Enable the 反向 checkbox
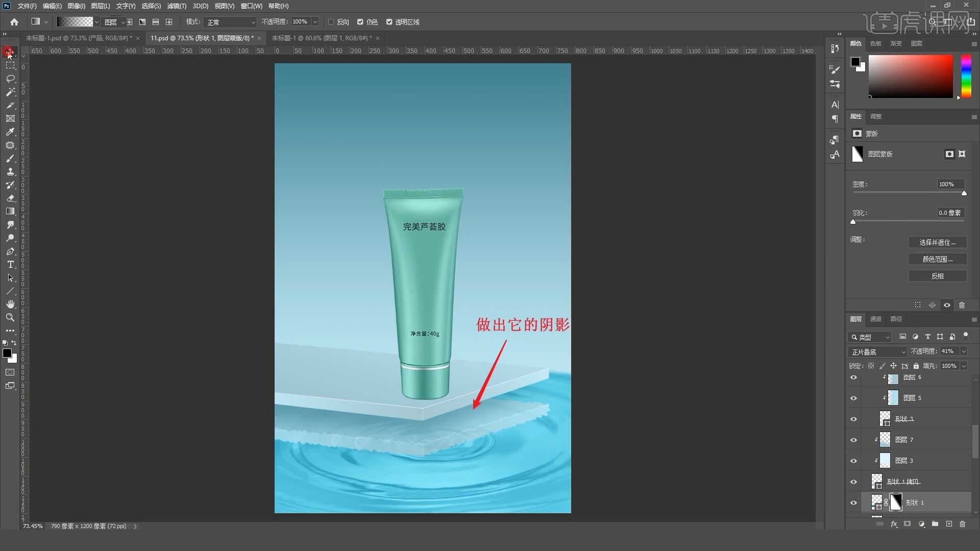 coord(331,22)
